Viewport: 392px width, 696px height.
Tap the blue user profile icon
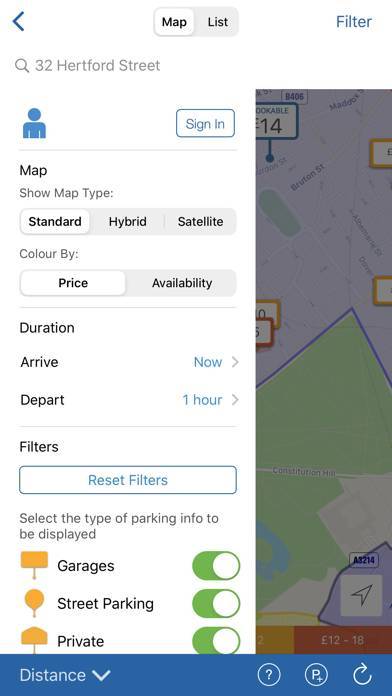point(34,123)
